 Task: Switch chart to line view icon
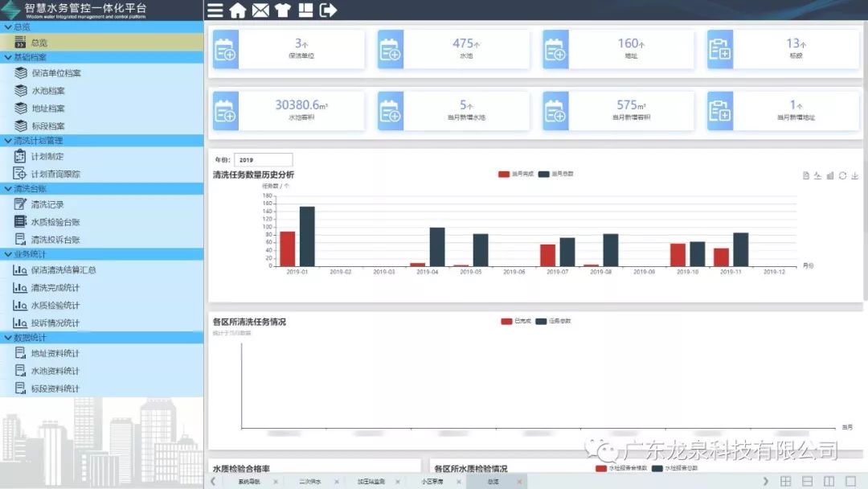click(817, 176)
